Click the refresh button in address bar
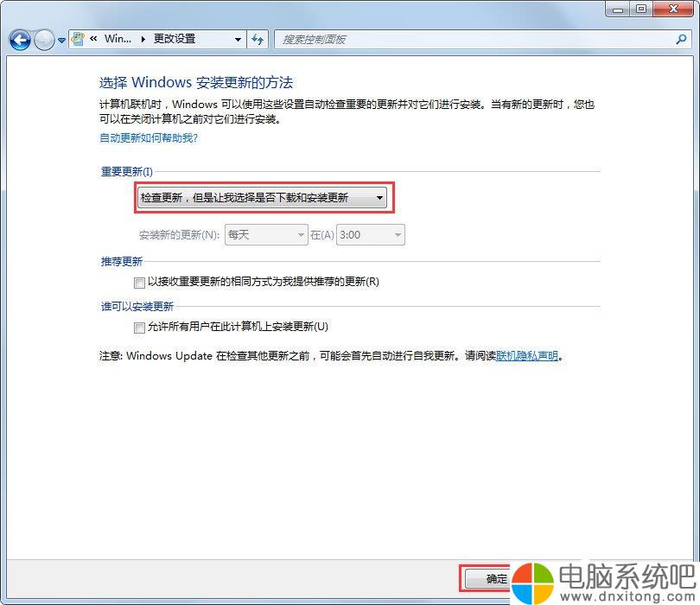Screen dimensions: 700x605 pyautogui.click(x=258, y=39)
